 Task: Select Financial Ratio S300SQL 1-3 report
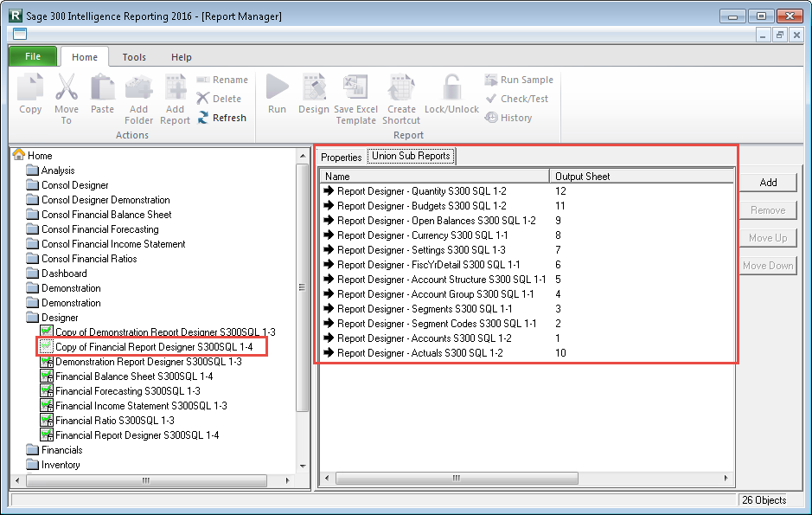[107, 420]
